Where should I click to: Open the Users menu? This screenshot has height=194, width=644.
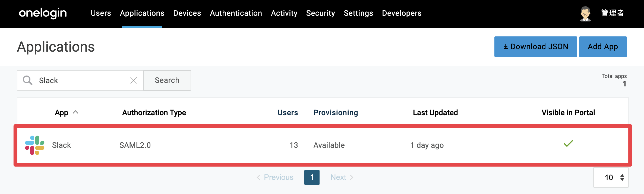click(x=101, y=13)
